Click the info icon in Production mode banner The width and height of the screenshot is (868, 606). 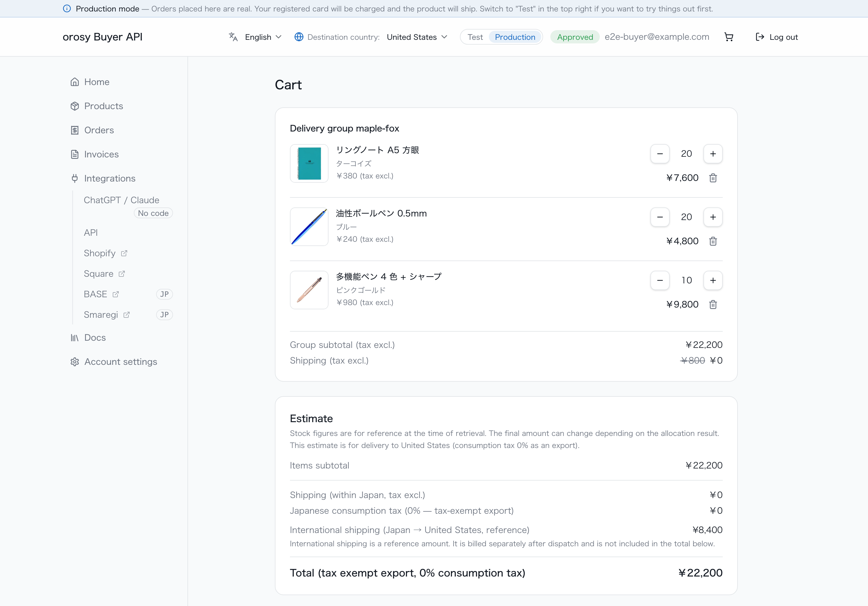click(x=67, y=9)
